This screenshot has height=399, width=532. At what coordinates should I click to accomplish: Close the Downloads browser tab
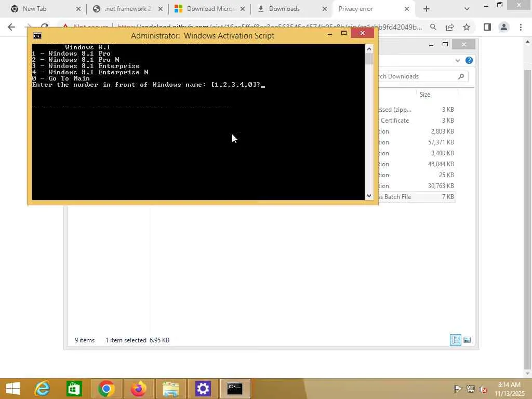(325, 9)
